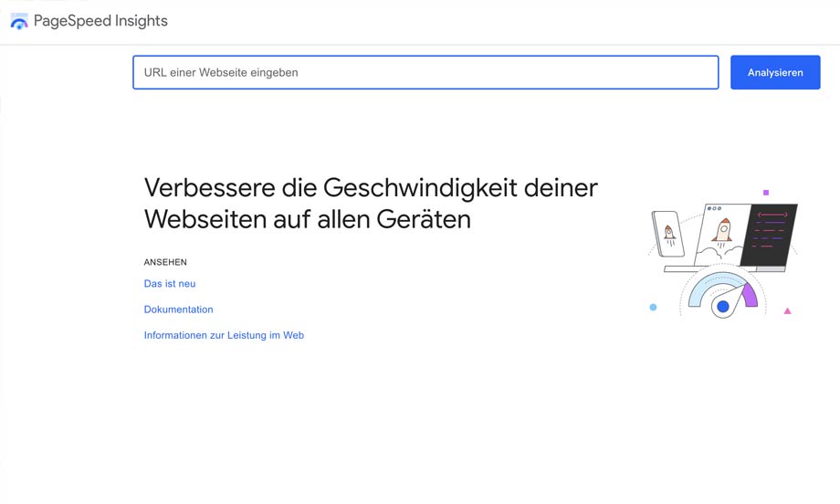Click the ANSEHEN section label
Image resolution: width=840 pixels, height=504 pixels.
click(x=165, y=262)
